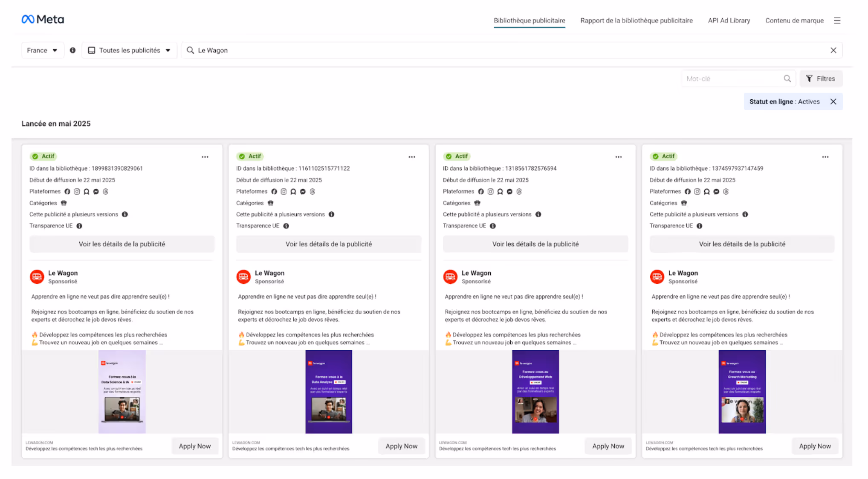This screenshot has height=479, width=868.
Task: Click Transparence UE info icon in ad 1374597937147459
Action: (700, 226)
